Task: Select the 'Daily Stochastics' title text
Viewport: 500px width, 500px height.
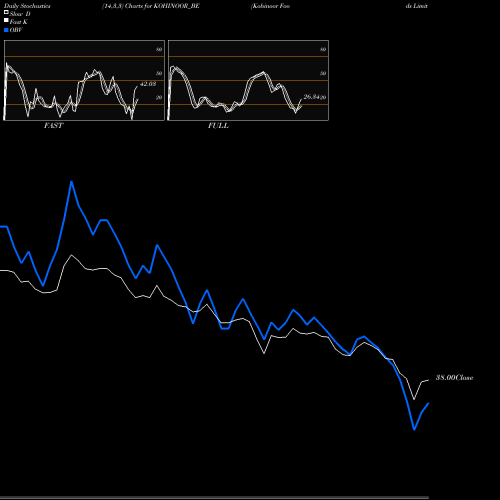Action: 27,6
